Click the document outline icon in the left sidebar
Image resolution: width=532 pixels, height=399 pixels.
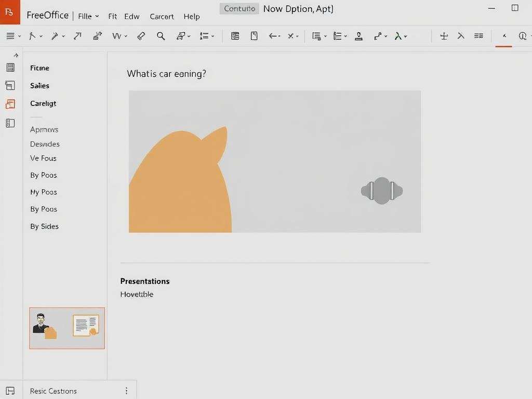(x=10, y=67)
